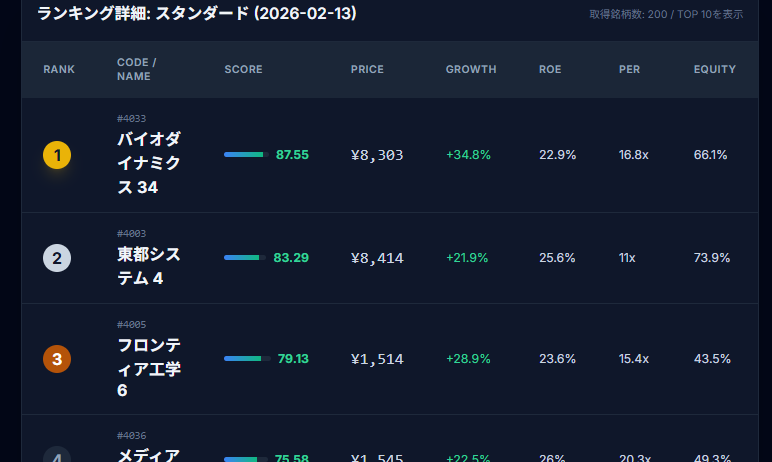Screen dimensions: 772x462
Task: Click the rank 4 badge
Action: 57,456
